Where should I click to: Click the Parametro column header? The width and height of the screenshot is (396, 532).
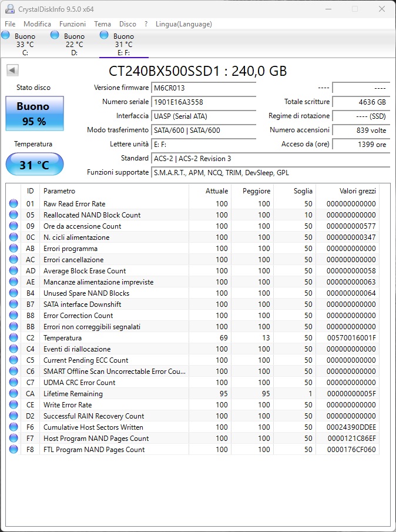pos(114,191)
